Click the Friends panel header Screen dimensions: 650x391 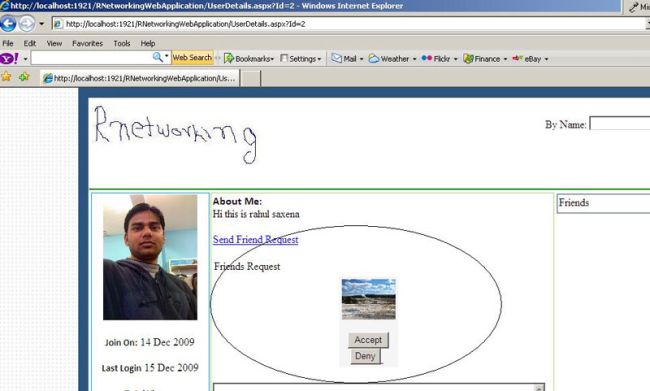(x=603, y=203)
